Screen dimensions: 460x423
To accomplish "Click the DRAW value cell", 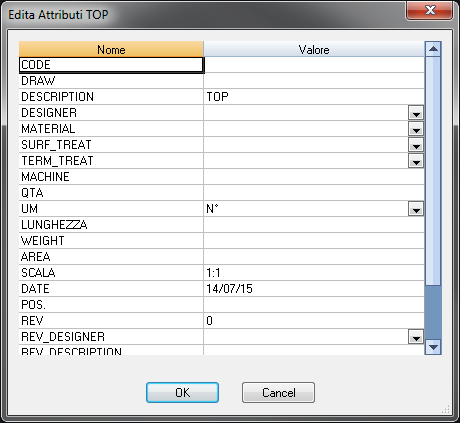I will coord(314,81).
